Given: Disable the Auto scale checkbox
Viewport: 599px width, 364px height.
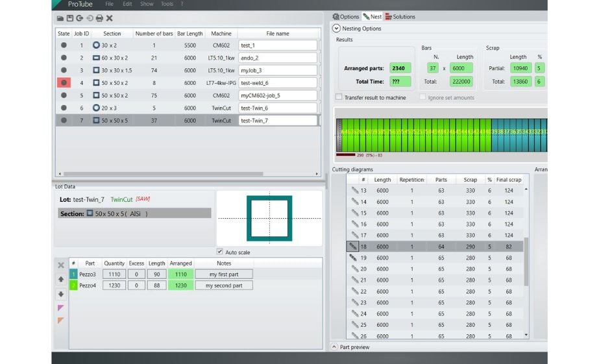Looking at the screenshot, I should pyautogui.click(x=221, y=252).
